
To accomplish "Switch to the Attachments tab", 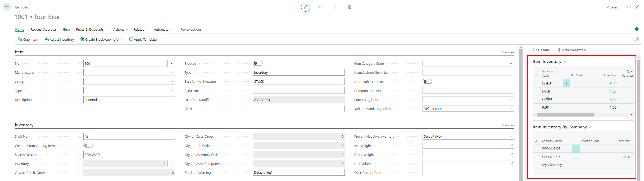I will [x=573, y=50].
